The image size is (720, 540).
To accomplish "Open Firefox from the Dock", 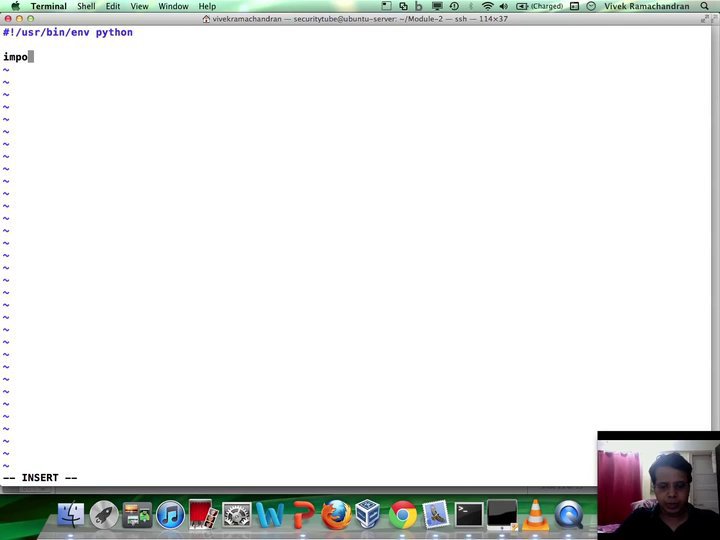I will pos(337,514).
